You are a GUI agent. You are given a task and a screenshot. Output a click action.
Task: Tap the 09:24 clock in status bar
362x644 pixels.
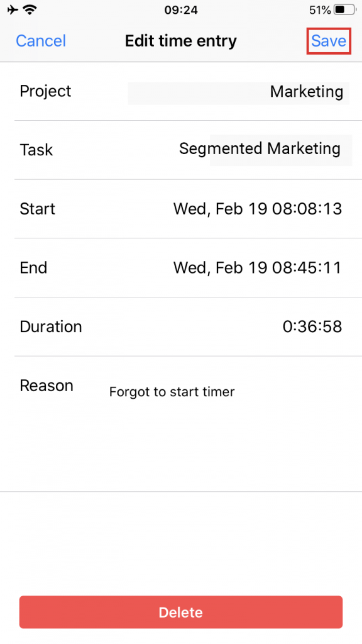[181, 10]
